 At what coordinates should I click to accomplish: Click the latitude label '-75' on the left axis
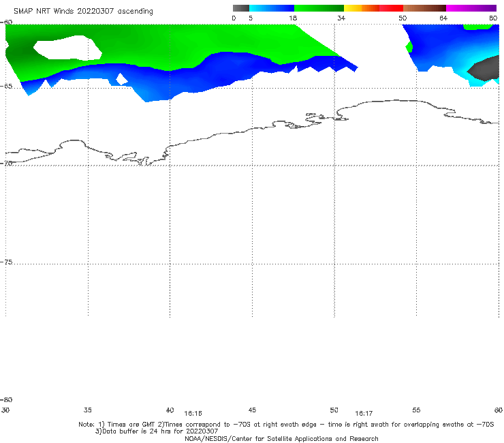[6, 262]
